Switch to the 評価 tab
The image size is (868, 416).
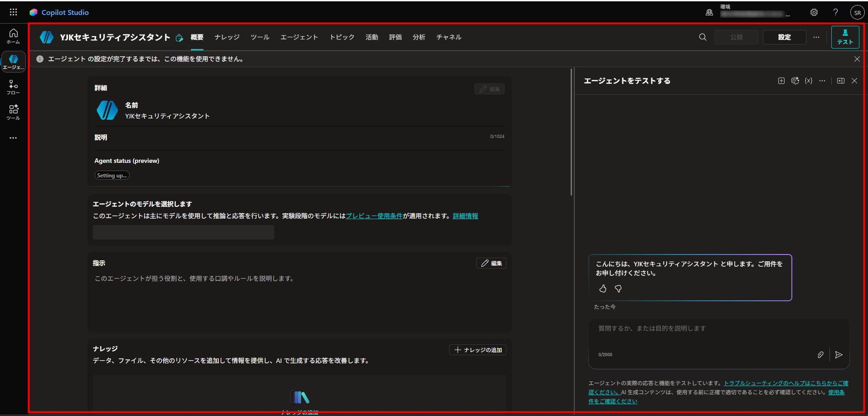396,37
